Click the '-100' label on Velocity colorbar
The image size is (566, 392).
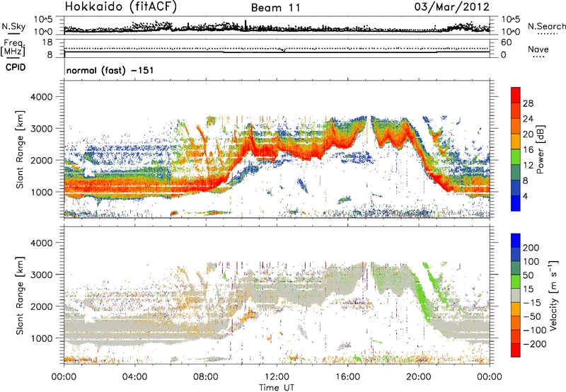[535, 330]
